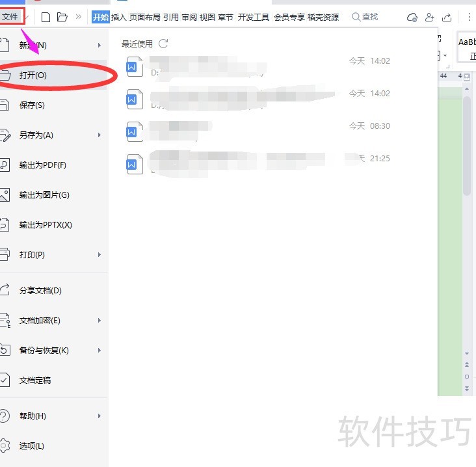Image resolution: width=476 pixels, height=467 pixels.
Task: Click previous page double-arrow below scrollbar
Action: coord(467,364)
